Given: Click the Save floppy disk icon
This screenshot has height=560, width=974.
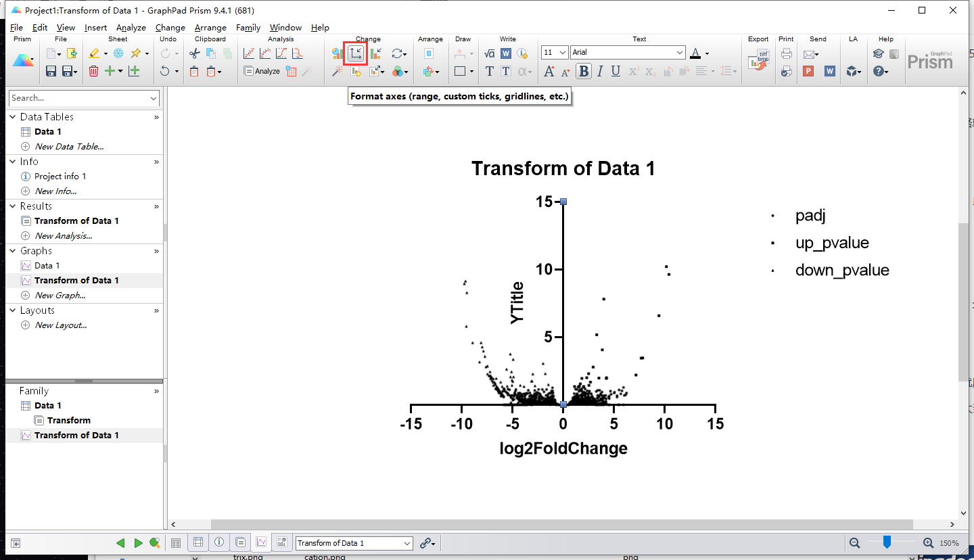Looking at the screenshot, I should click(x=51, y=71).
